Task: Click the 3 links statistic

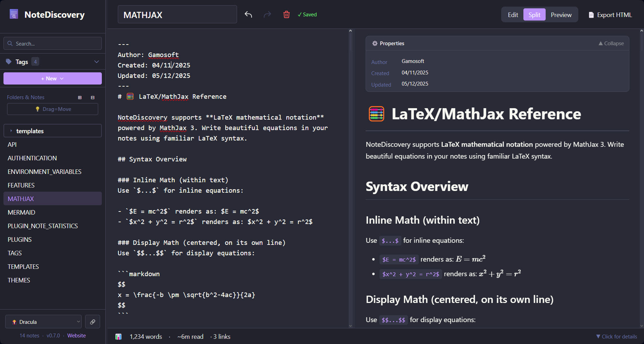Action: 222,337
